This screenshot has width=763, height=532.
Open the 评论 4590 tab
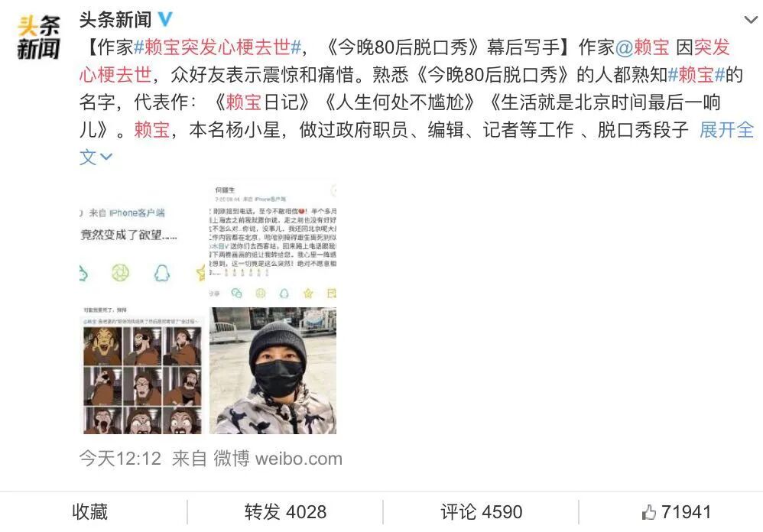(481, 512)
